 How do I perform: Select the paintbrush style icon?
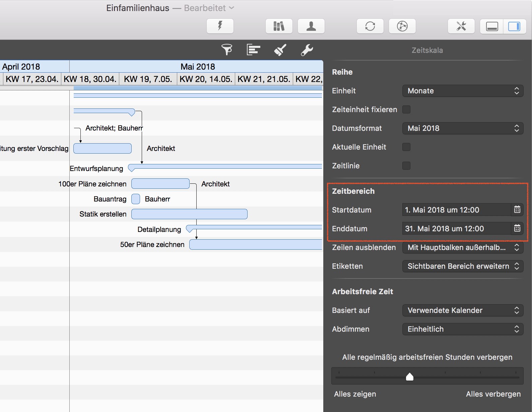[x=280, y=50]
